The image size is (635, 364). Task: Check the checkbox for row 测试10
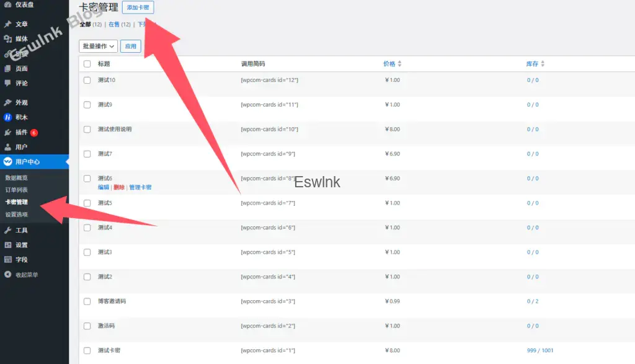[x=87, y=80]
